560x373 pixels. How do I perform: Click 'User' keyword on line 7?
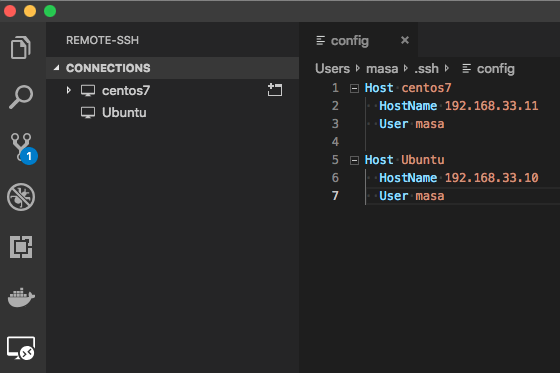pos(394,196)
